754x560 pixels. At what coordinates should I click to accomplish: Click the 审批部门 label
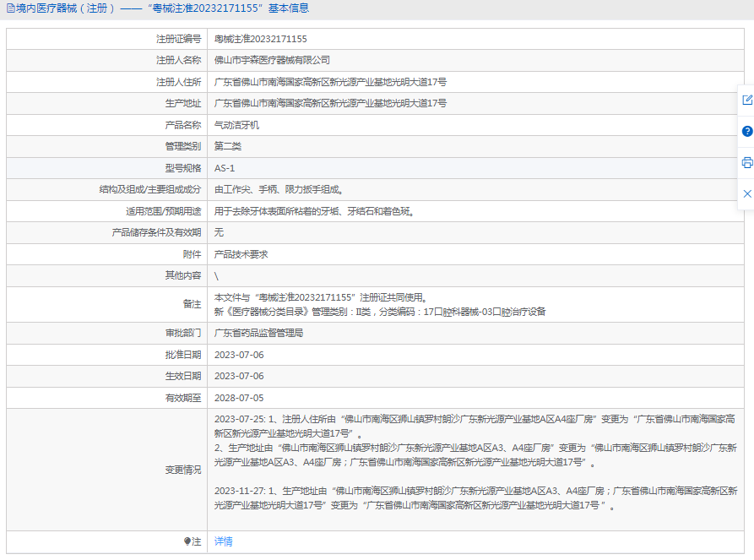pyautogui.click(x=182, y=333)
